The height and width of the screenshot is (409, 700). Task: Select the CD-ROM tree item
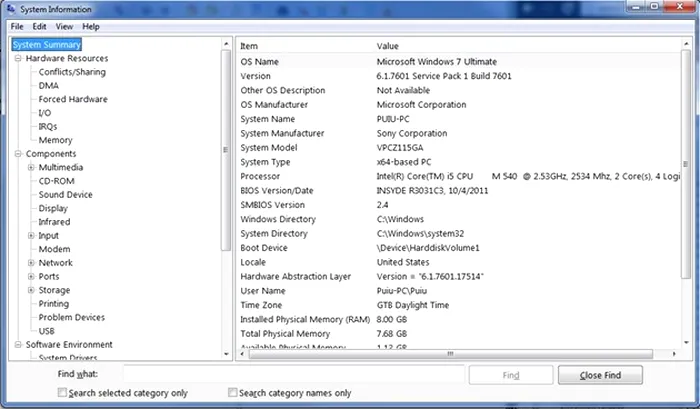57,181
